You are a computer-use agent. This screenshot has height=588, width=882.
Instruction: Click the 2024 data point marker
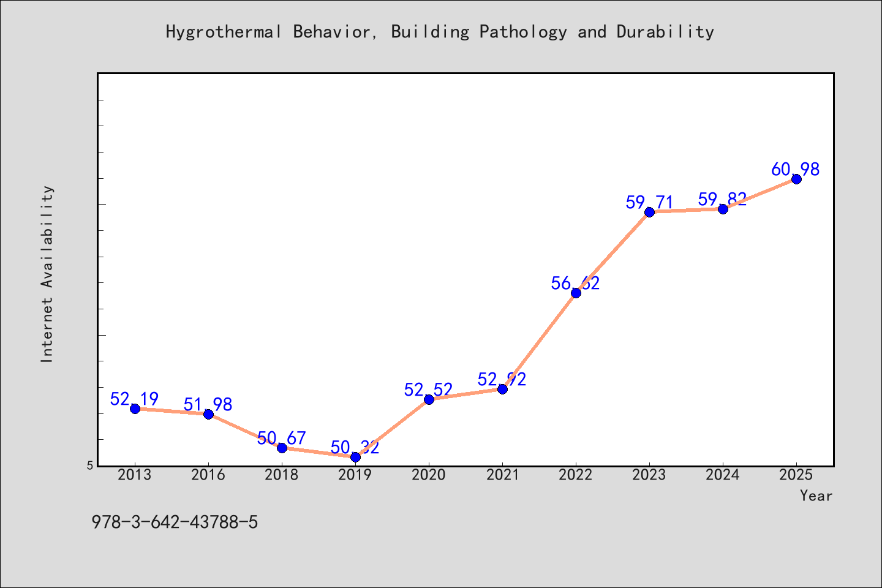(723, 209)
